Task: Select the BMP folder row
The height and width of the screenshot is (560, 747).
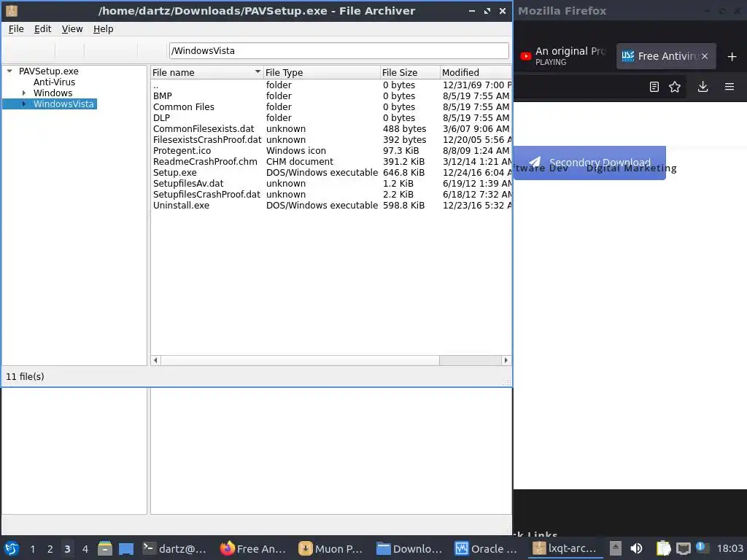Action: [331, 96]
